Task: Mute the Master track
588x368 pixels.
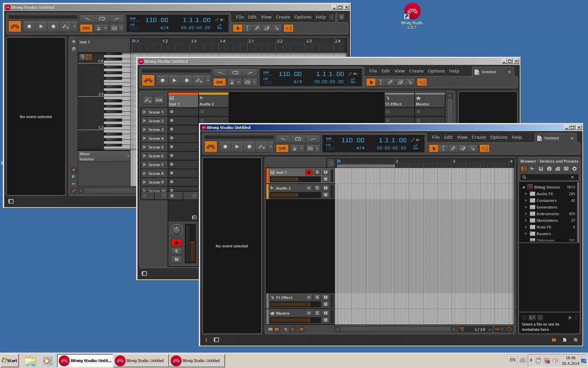Action: (325, 313)
